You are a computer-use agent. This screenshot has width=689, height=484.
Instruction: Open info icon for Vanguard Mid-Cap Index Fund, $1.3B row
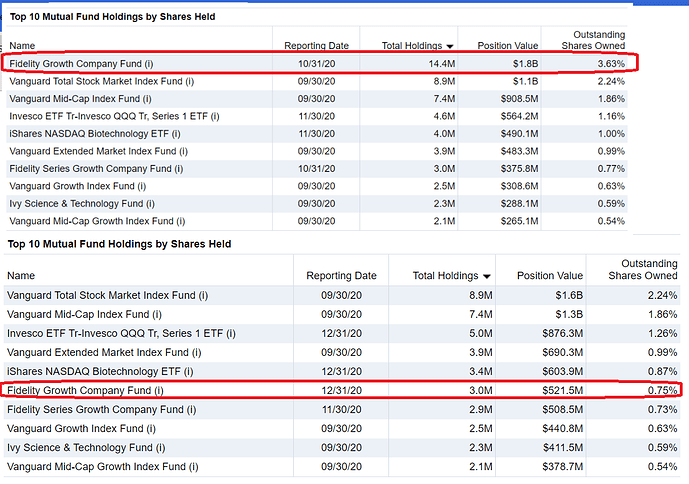[157, 315]
